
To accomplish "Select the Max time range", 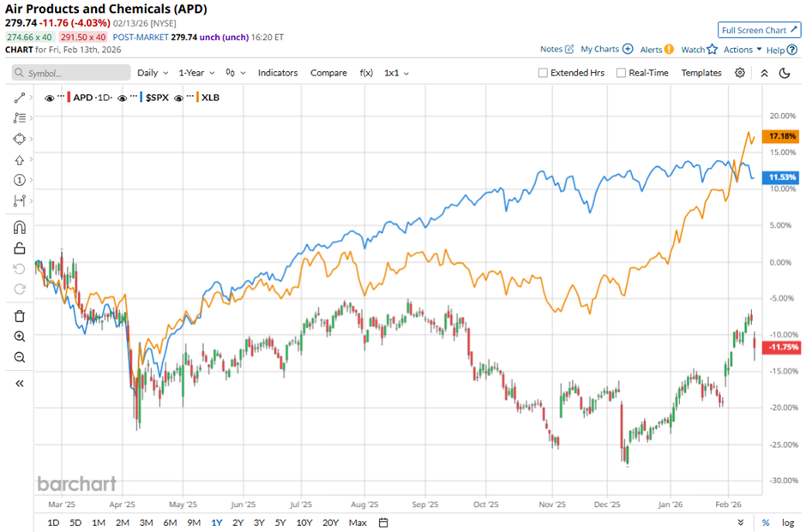I will [x=357, y=522].
